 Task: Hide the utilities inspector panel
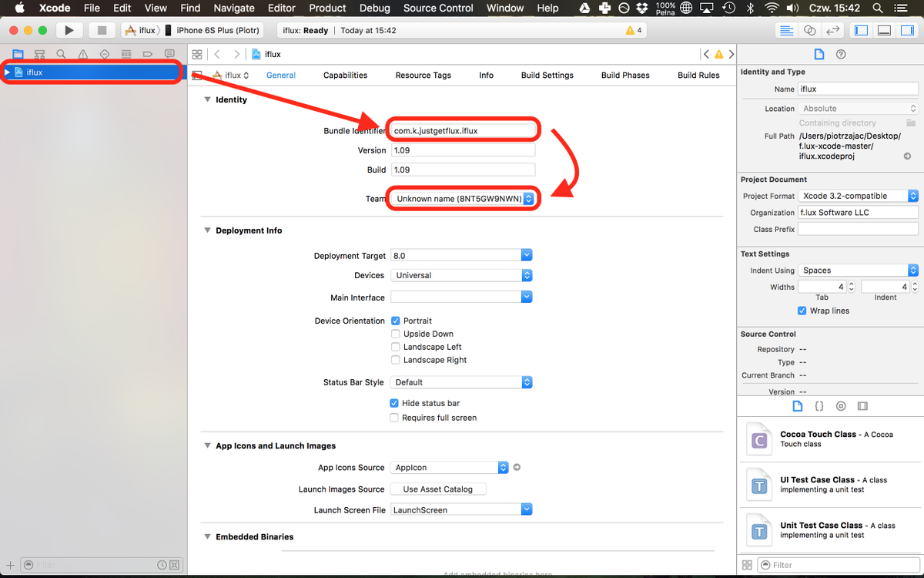pos(907,30)
